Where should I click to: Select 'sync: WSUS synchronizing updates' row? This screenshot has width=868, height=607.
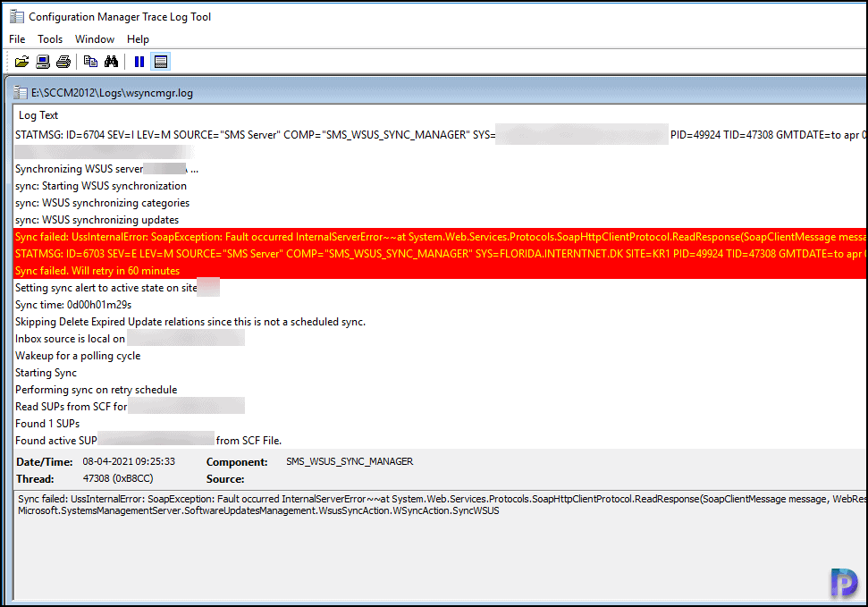coord(441,220)
